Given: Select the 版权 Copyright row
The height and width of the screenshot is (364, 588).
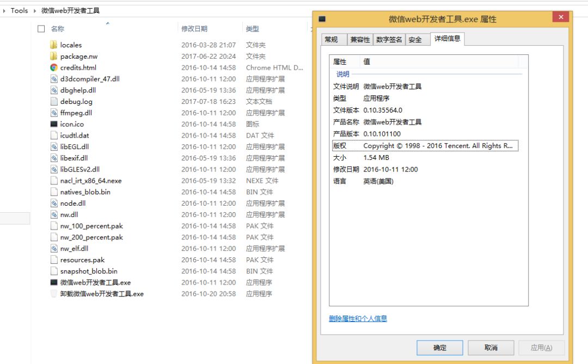Looking at the screenshot, I should (425, 146).
